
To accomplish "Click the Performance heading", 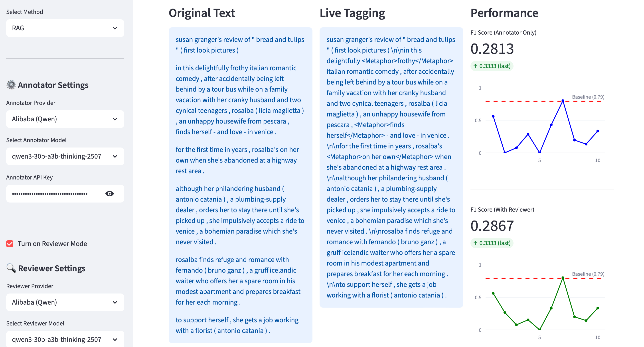I will coord(504,13).
